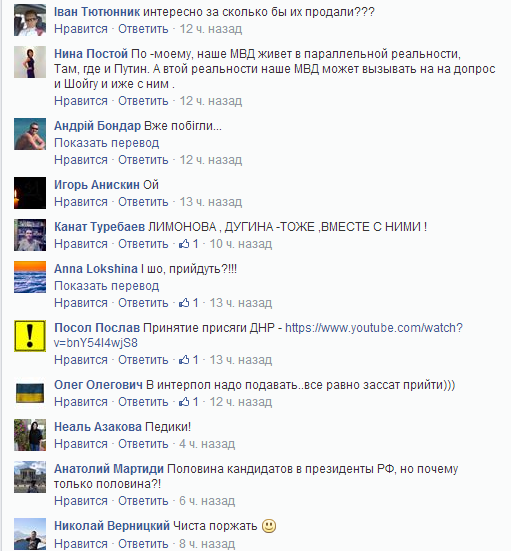Open Посол Послав yellow exclamation avatar
Viewport: 511px width, 551px height.
30,336
